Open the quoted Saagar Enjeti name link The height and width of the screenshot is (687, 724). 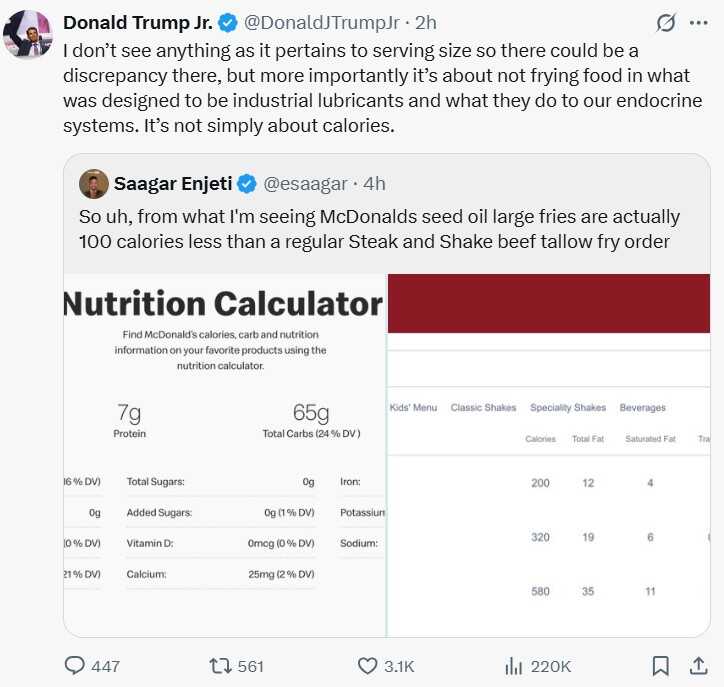pos(173,184)
